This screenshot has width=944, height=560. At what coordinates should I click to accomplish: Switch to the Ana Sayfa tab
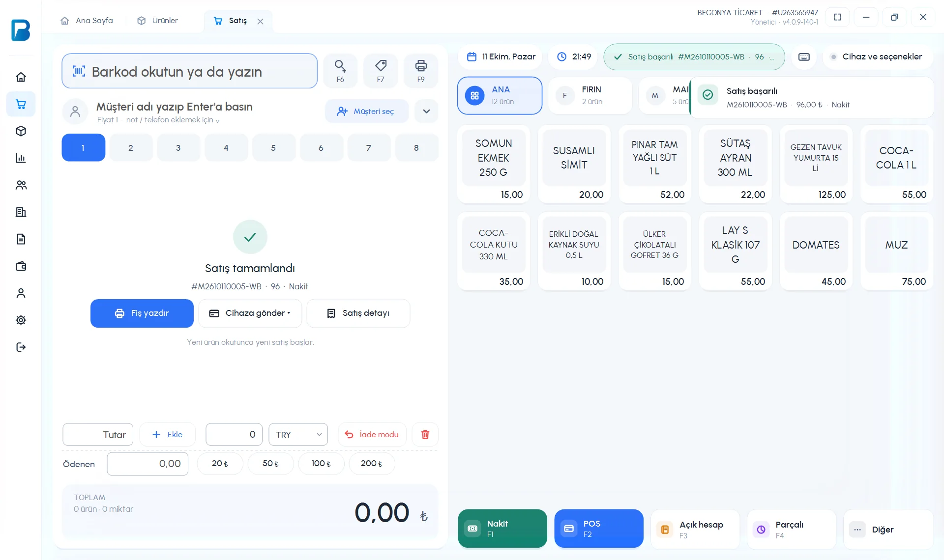tap(87, 21)
